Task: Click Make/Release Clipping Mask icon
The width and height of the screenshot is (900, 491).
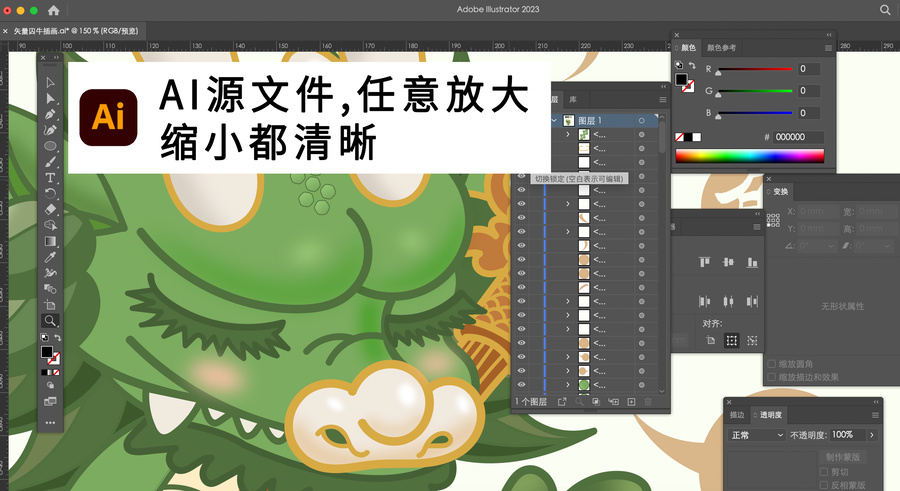Action: 596,401
